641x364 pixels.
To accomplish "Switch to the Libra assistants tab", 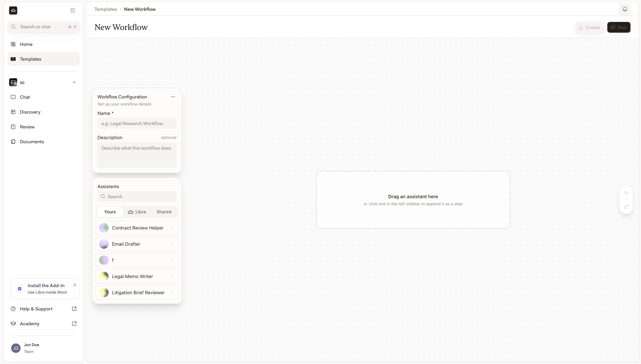I will [x=137, y=212].
